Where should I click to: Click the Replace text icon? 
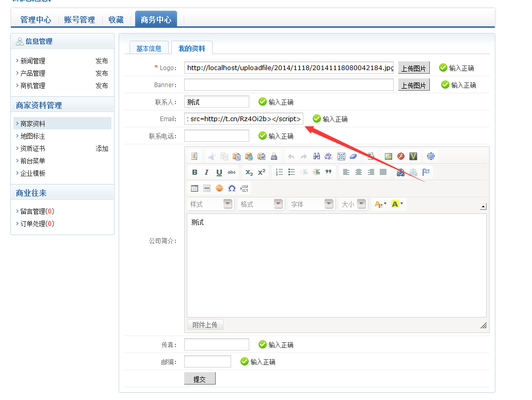[x=328, y=156]
